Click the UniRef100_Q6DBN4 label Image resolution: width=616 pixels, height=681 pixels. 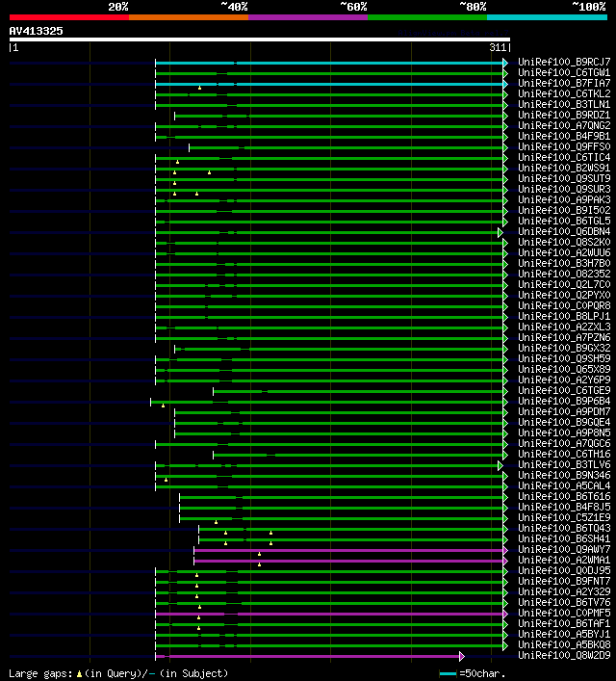tap(564, 231)
